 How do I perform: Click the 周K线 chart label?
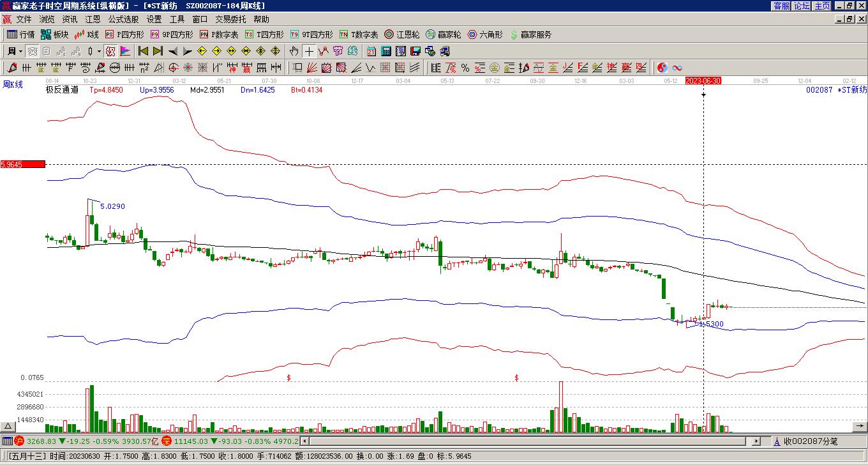click(12, 84)
